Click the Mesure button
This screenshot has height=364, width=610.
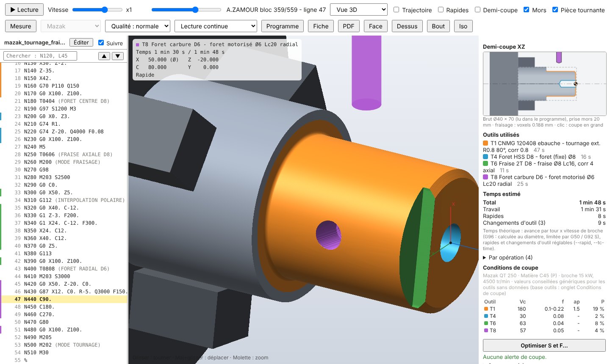pos(21,26)
